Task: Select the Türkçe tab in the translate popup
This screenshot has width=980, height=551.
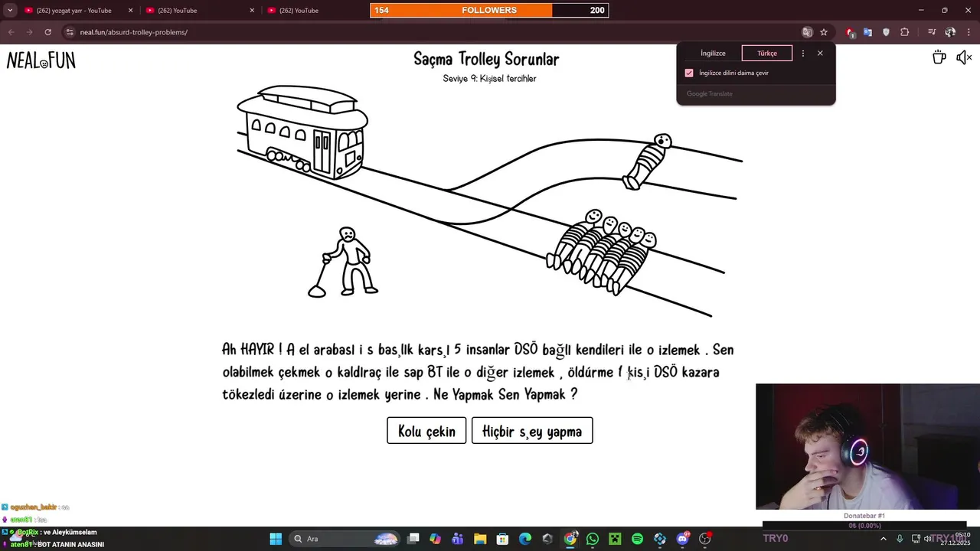Action: click(x=767, y=54)
